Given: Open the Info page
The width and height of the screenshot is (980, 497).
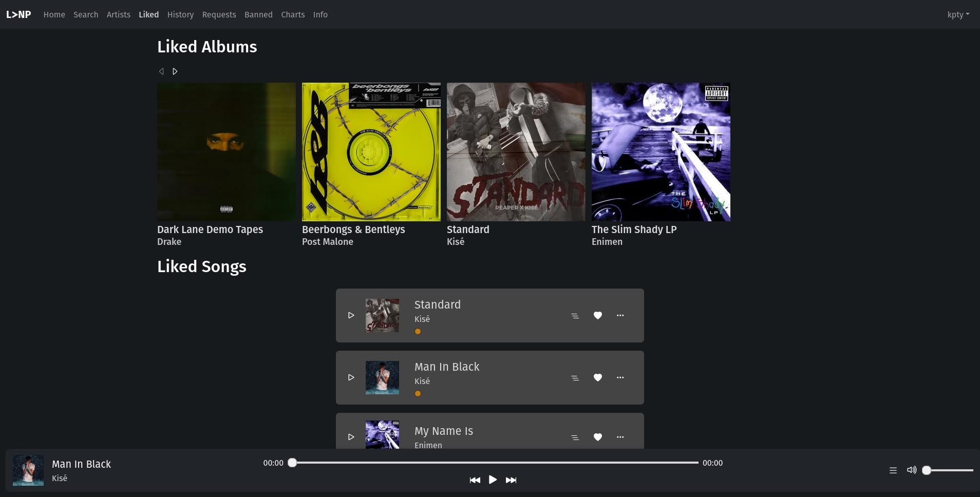Looking at the screenshot, I should (x=321, y=14).
